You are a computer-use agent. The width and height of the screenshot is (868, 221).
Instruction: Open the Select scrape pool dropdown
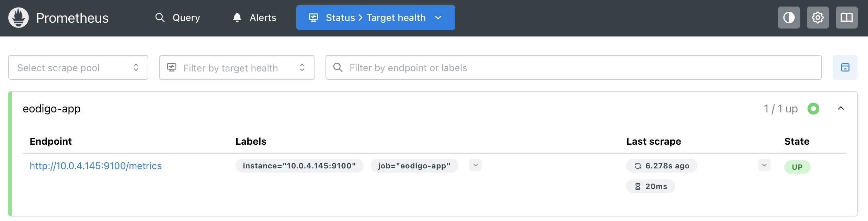coord(78,67)
